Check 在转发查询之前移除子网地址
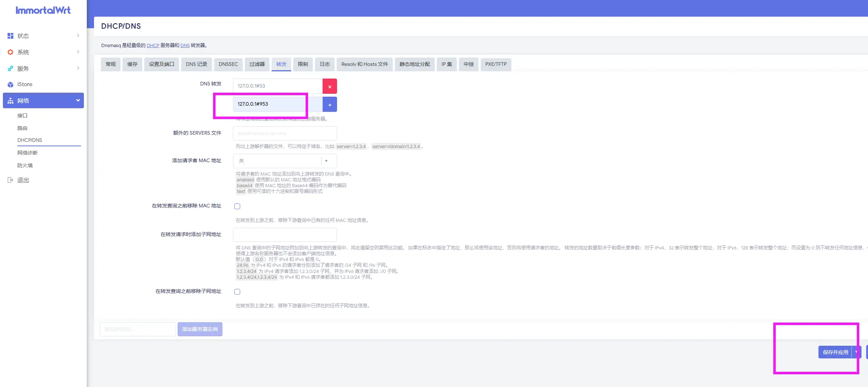This screenshot has height=387, width=868. (237, 291)
